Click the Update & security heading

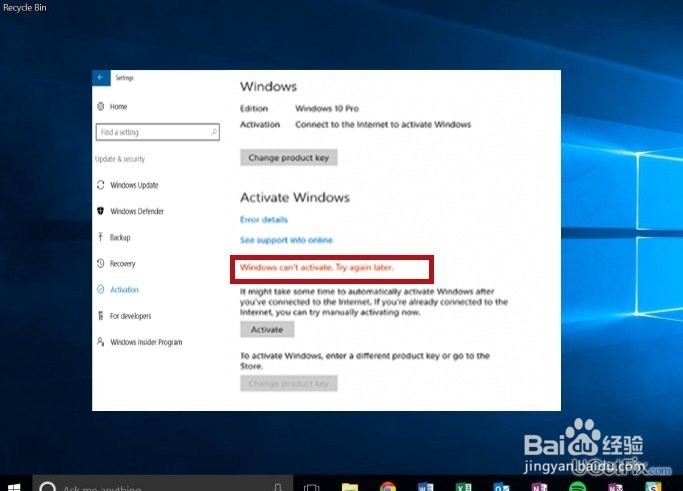pyautogui.click(x=120, y=159)
